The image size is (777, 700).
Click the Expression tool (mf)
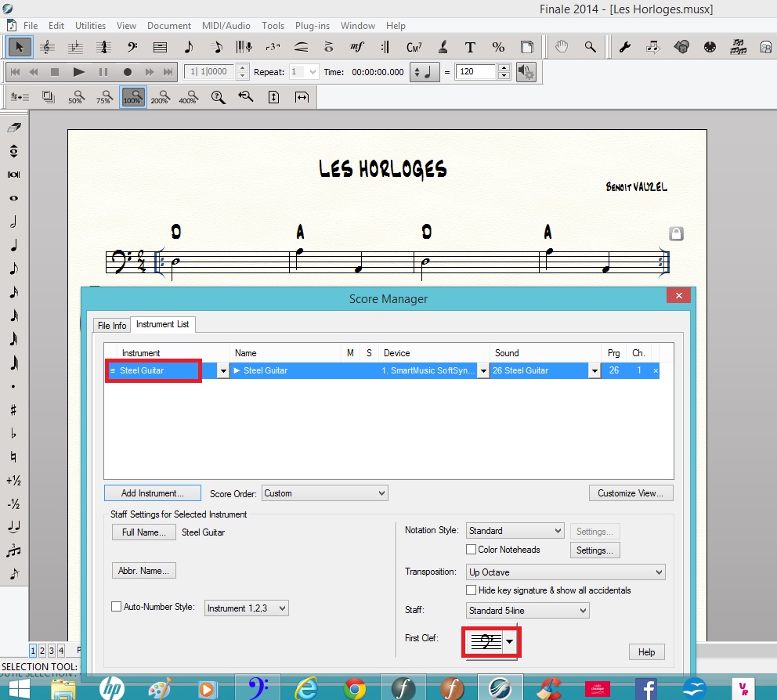point(357,47)
